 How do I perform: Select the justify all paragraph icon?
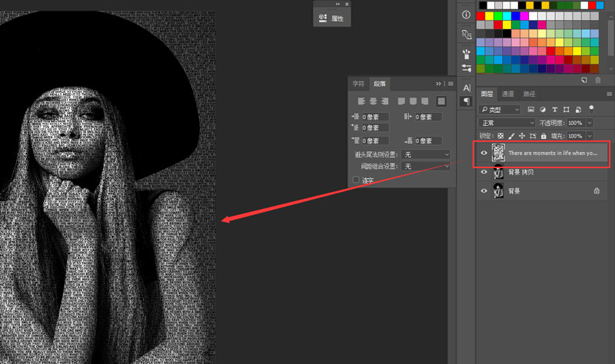coord(441,101)
